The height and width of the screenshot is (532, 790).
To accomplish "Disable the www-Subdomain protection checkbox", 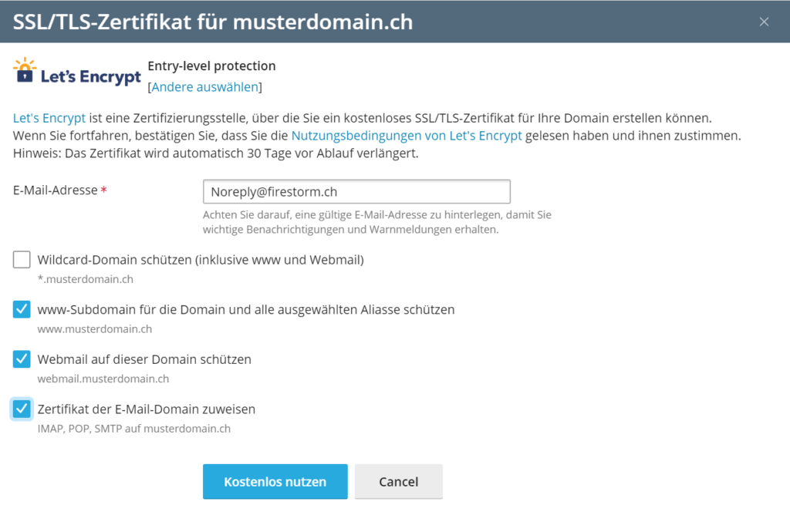I will (21, 309).
